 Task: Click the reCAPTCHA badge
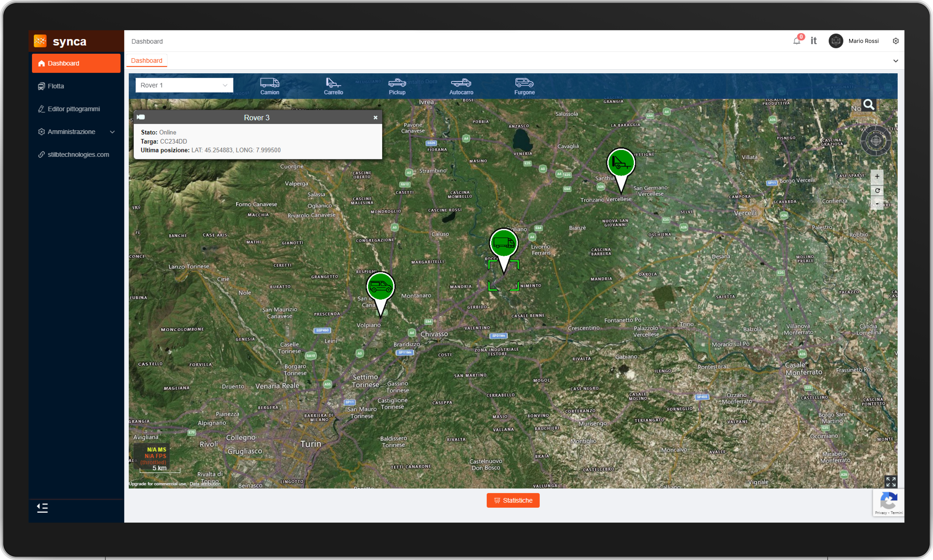coord(889,503)
